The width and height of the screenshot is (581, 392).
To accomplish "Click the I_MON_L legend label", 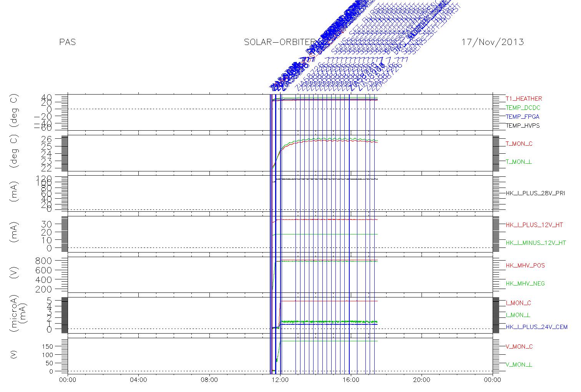I will point(518,315).
